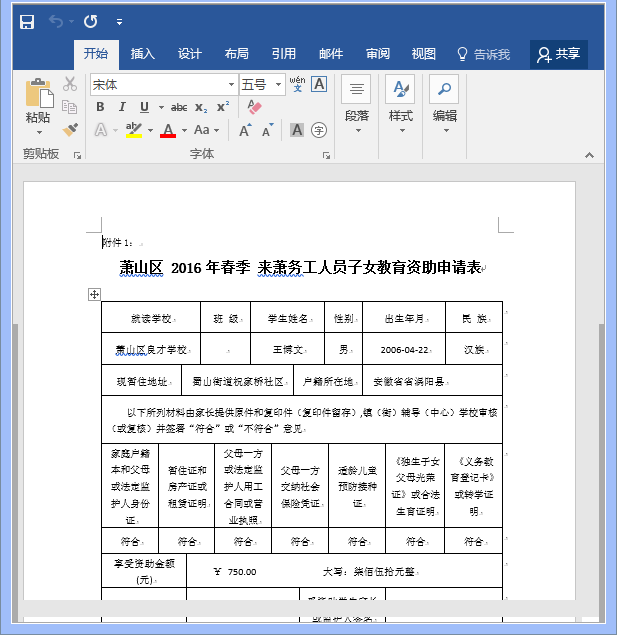Screen dimensions: 617x635
Task: Click the vertical scrollbar on the right
Action: click(x=602, y=472)
